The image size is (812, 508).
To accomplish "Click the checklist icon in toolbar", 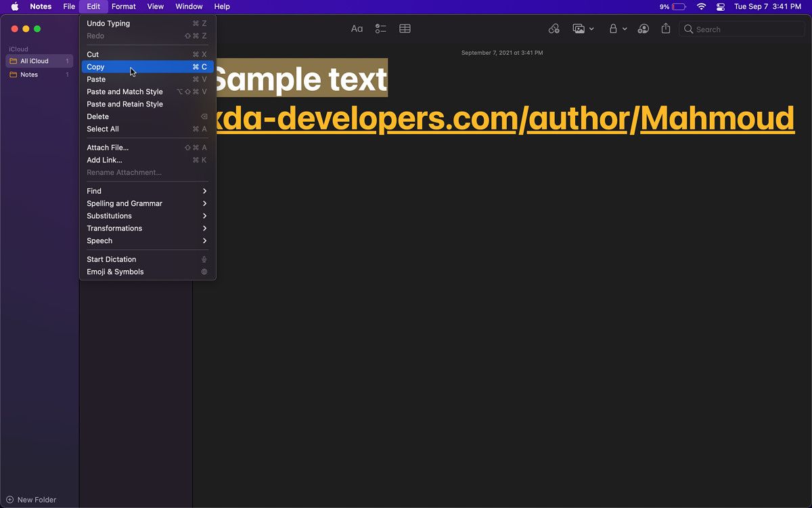I will (380, 29).
